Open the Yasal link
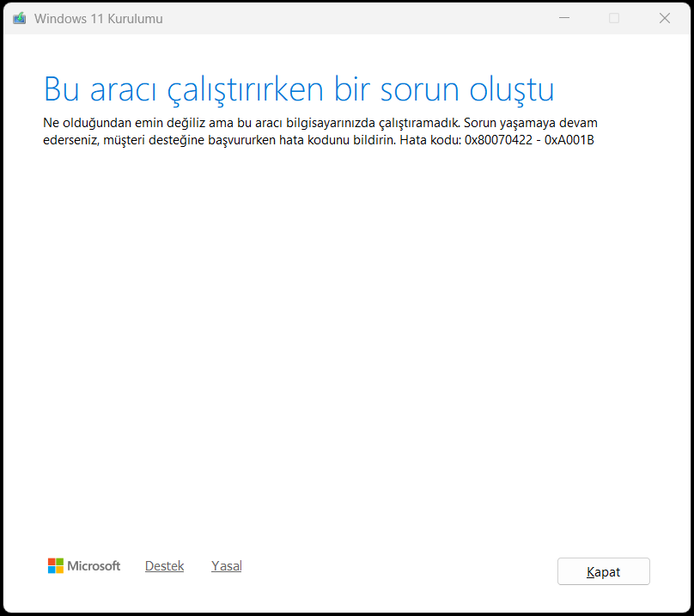This screenshot has width=694, height=616. [x=226, y=566]
